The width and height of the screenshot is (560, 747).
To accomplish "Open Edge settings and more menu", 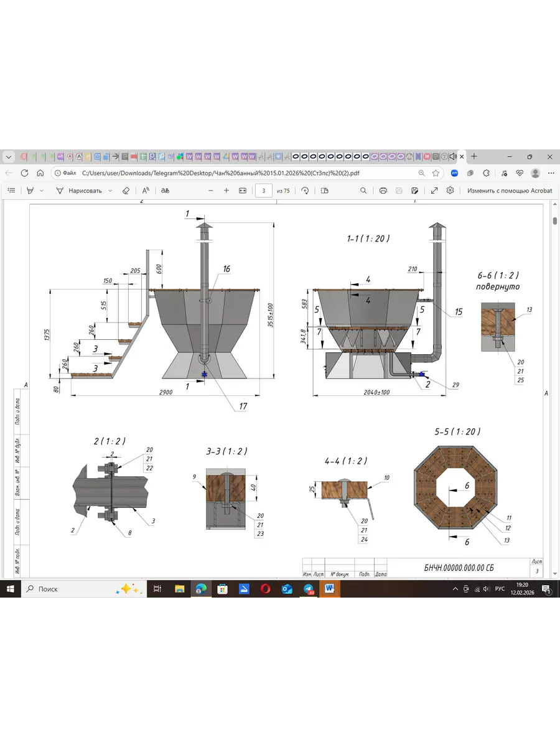I will click(550, 173).
